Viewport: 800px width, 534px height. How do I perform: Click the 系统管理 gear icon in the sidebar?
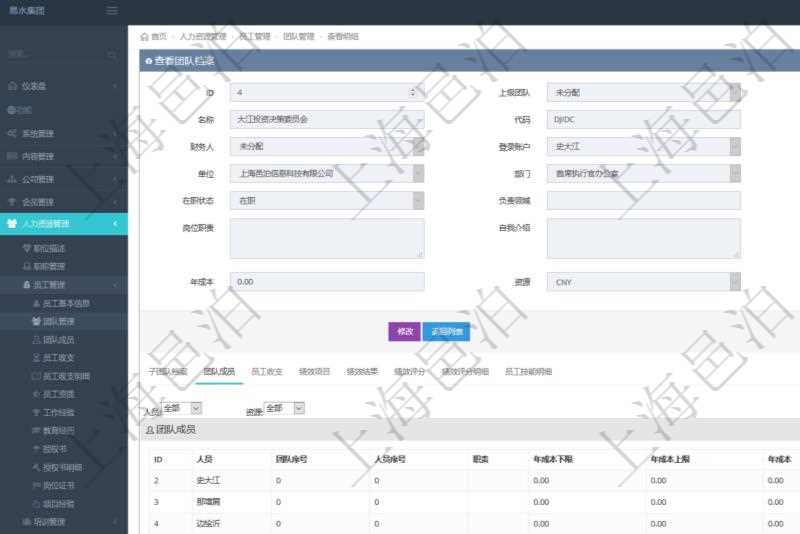pos(12,133)
